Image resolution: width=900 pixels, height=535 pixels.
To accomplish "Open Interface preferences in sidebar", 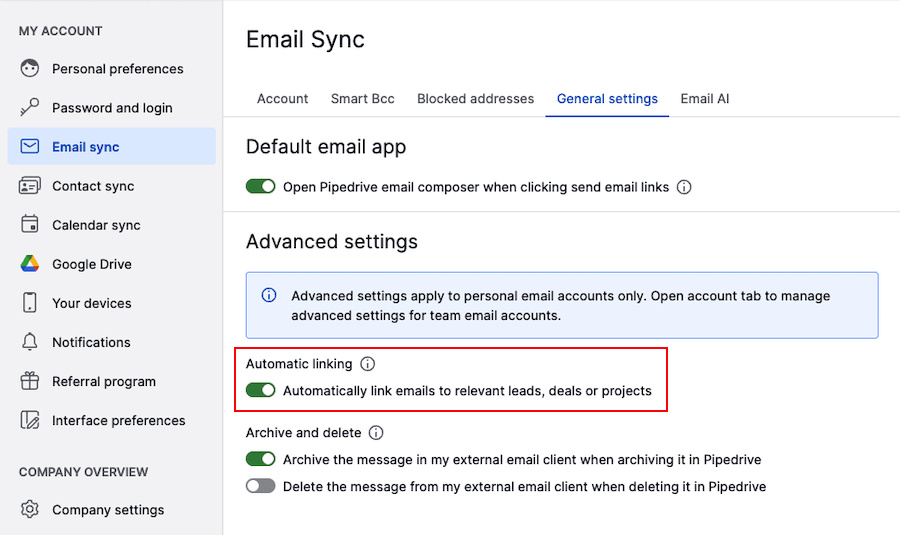I will click(x=118, y=421).
